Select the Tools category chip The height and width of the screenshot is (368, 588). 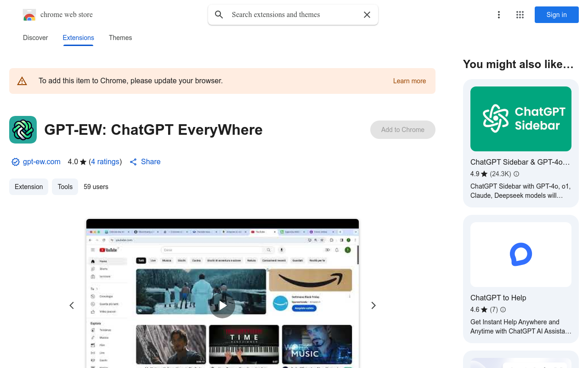coord(65,187)
